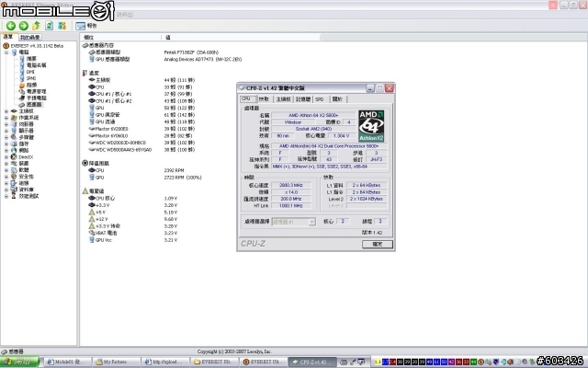Click the AMD Athlon 64 X2 5600+ name field
588x368 pixels.
tap(313, 115)
